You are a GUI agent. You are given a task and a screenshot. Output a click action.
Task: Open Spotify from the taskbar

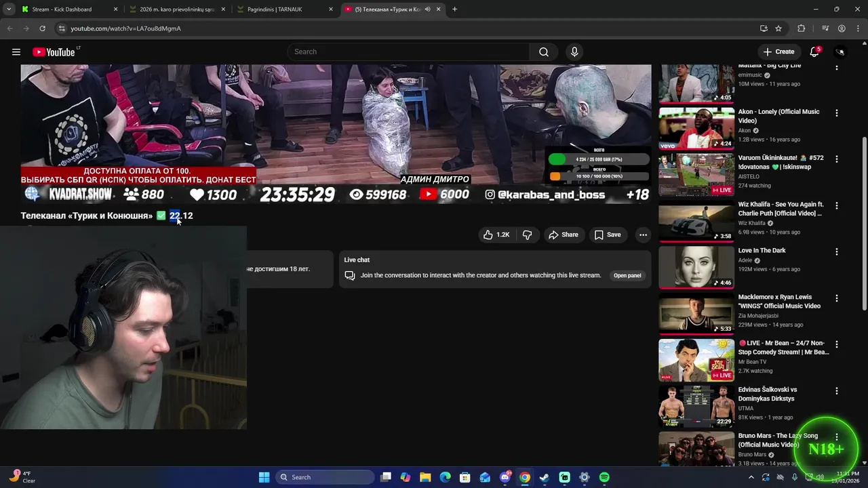[604, 477]
